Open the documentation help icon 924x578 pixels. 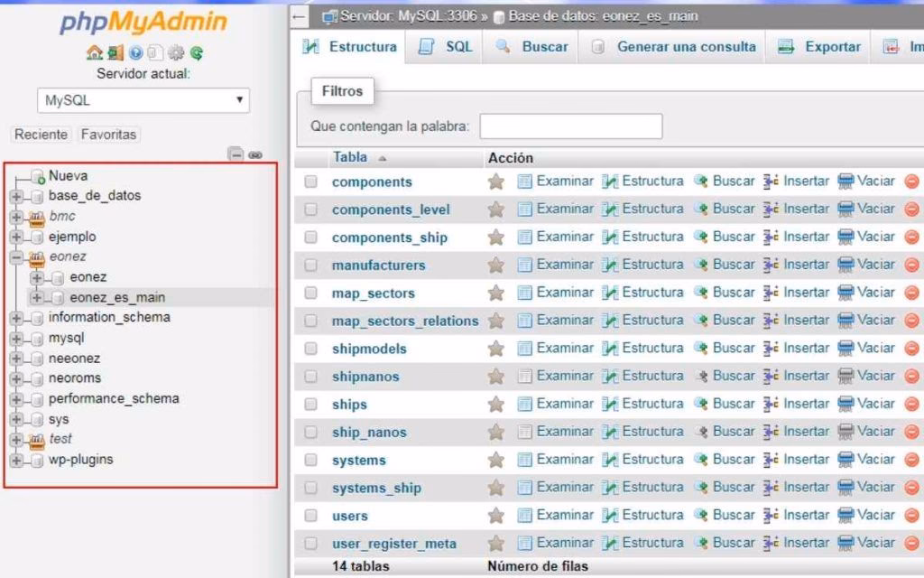(135, 53)
